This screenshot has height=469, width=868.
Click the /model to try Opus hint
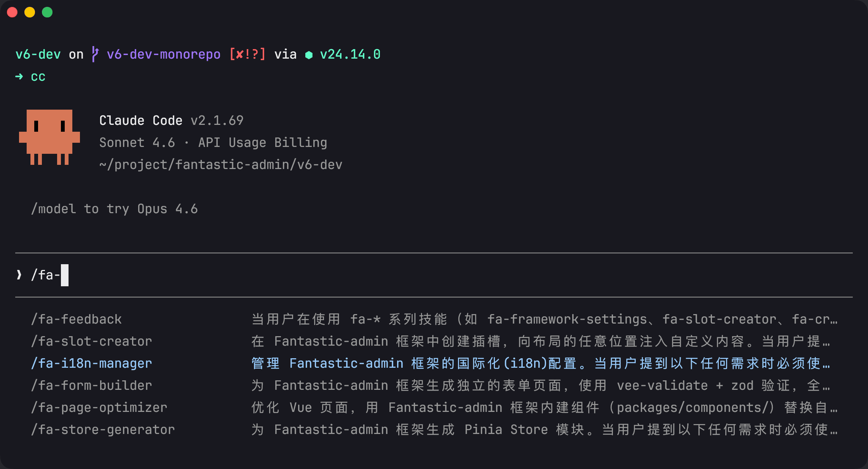coord(114,209)
